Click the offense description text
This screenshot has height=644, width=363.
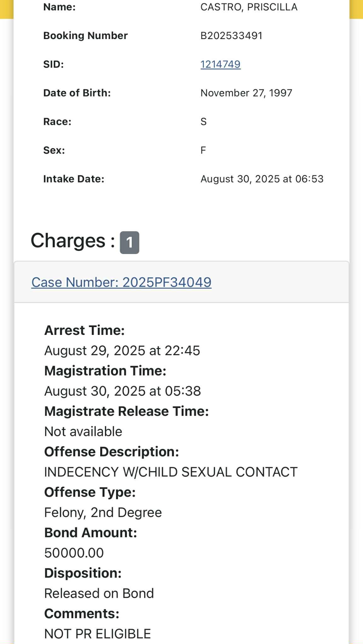coord(170,472)
